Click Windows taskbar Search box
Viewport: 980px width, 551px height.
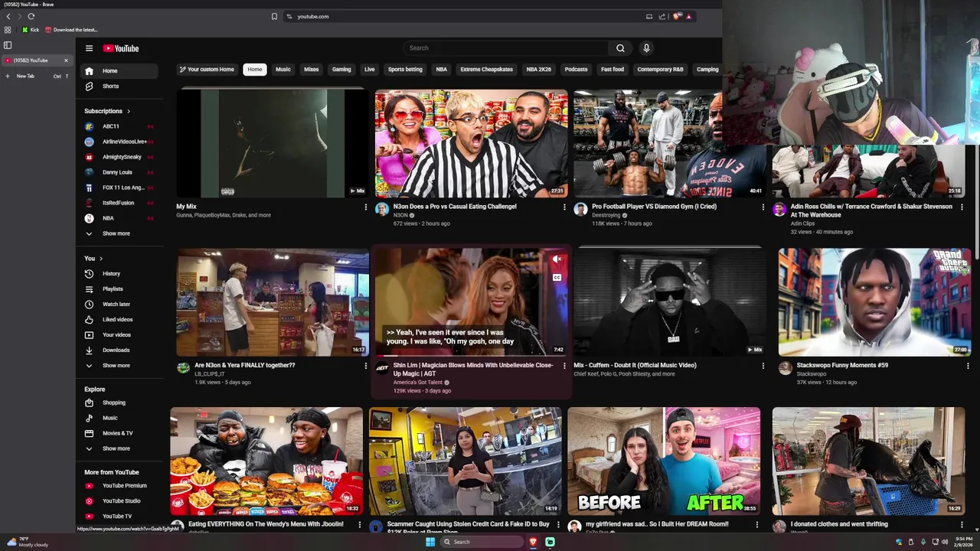click(x=481, y=542)
